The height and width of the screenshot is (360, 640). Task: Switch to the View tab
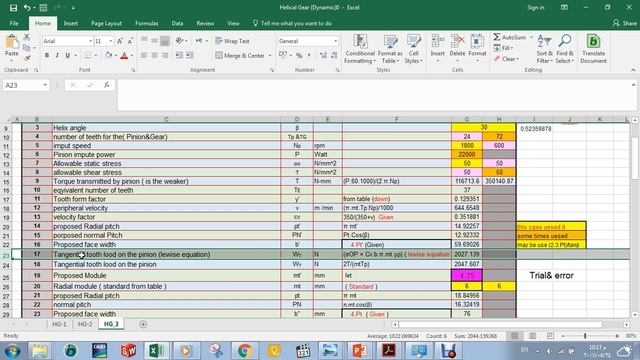pos(233,23)
